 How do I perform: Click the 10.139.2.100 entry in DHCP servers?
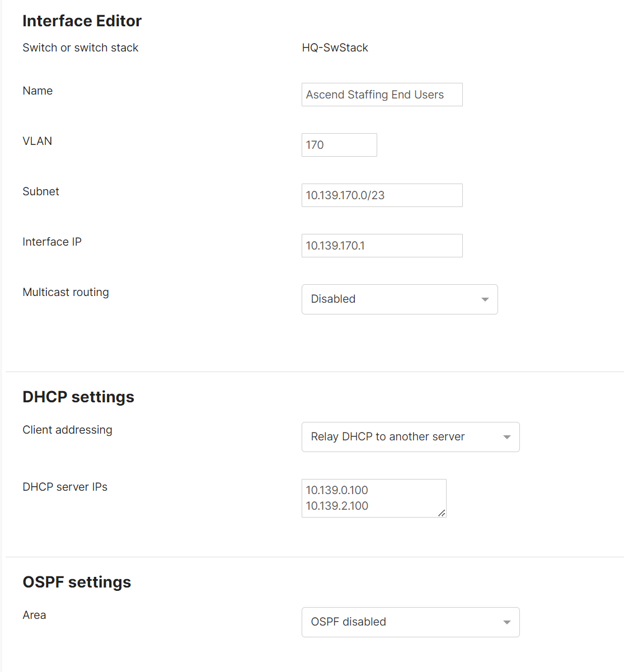click(337, 506)
